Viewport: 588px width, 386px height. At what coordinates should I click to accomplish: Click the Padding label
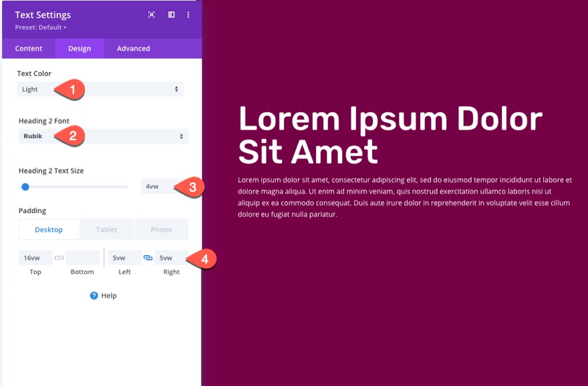32,210
